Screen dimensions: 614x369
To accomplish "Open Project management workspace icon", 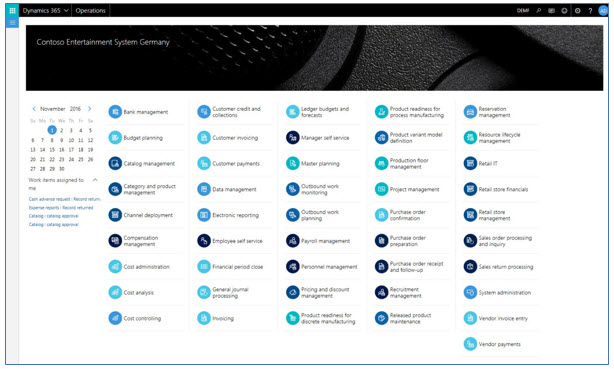I will pyautogui.click(x=381, y=189).
